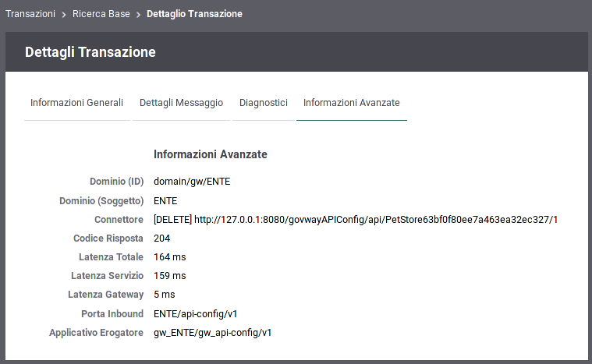This screenshot has height=364, width=592.
Task: Click the Dettaglio Transazione breadcrumb
Action: tap(194, 14)
